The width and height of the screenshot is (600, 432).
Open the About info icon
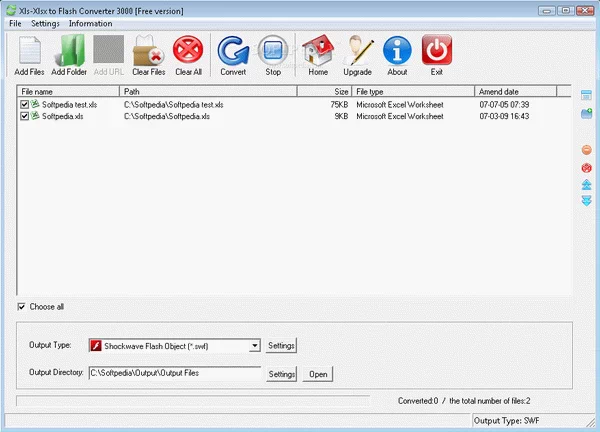397,50
